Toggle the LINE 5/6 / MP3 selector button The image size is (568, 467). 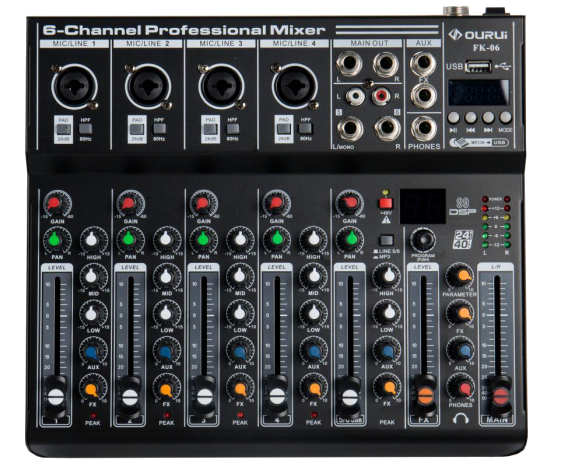click(386, 241)
